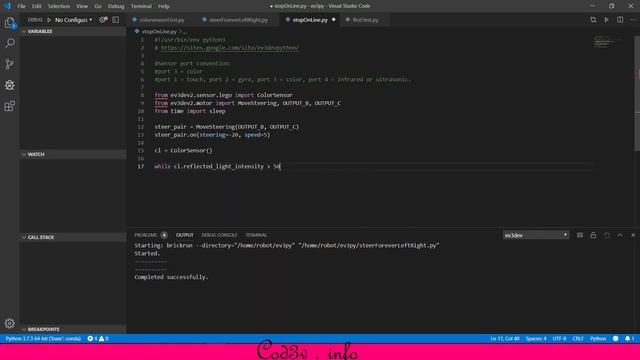This screenshot has height=360, width=640.
Task: Change the CRLF line ending setting
Action: click(578, 338)
